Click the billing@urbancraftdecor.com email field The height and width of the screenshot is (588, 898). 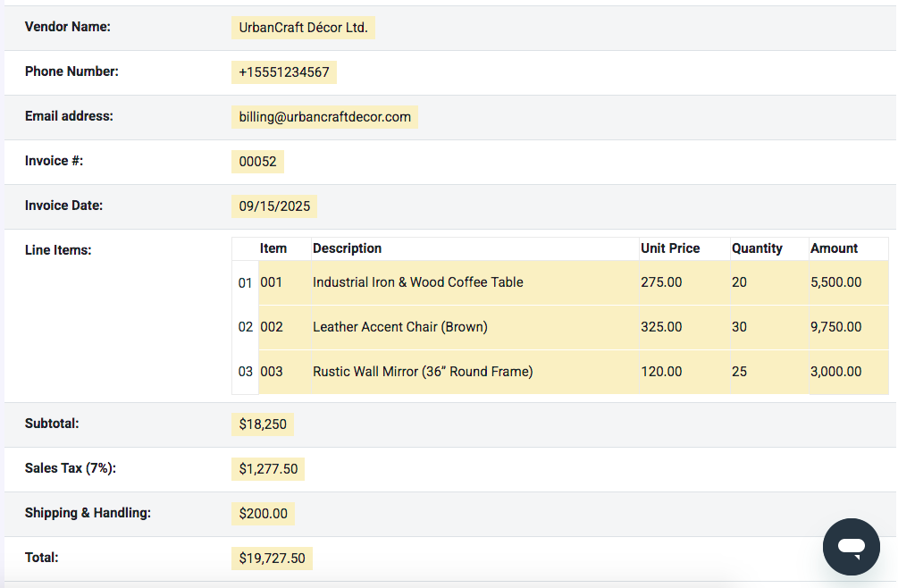pyautogui.click(x=323, y=116)
